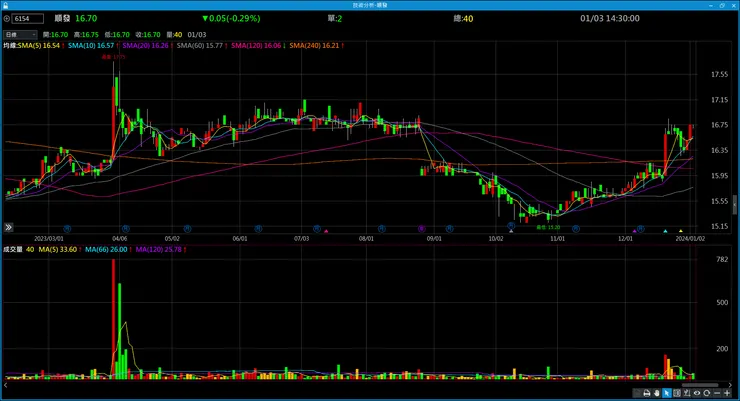Click the stock name 順發
Screen dimensions: 740x401
tap(62, 19)
